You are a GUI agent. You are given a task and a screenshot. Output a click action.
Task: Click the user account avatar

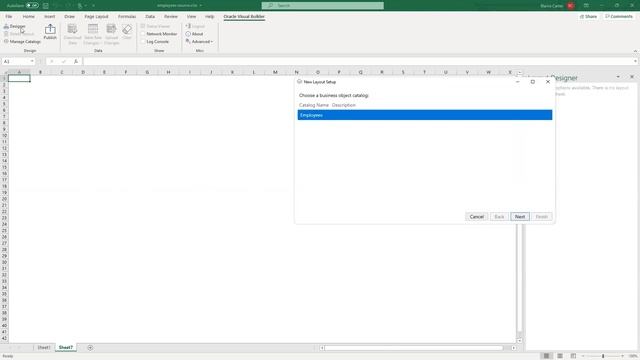pyautogui.click(x=571, y=6)
